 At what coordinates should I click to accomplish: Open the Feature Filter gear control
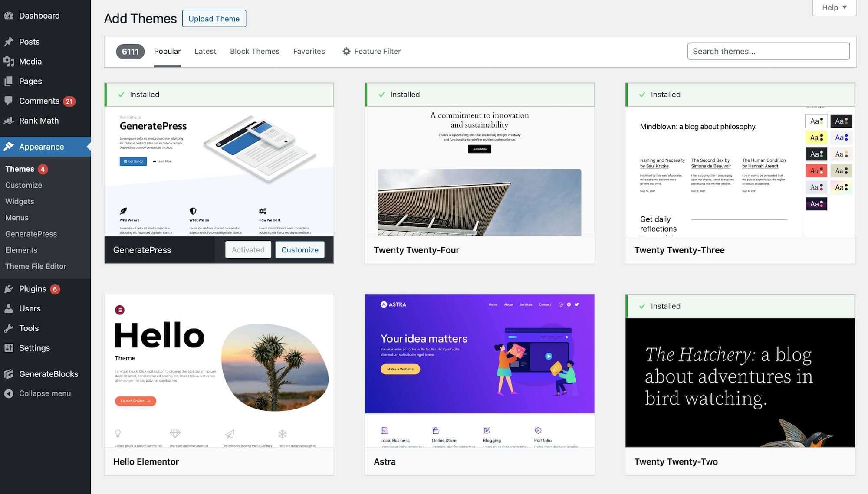tap(346, 51)
